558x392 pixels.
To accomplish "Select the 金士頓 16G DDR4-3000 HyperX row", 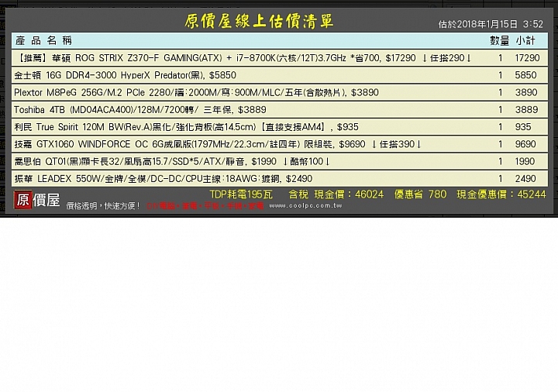I will [280, 75].
